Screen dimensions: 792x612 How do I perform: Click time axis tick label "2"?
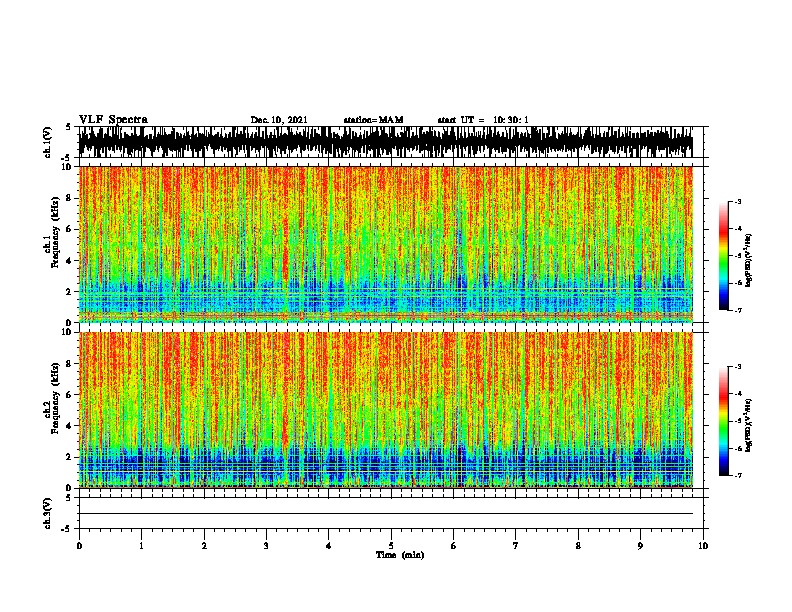click(204, 546)
